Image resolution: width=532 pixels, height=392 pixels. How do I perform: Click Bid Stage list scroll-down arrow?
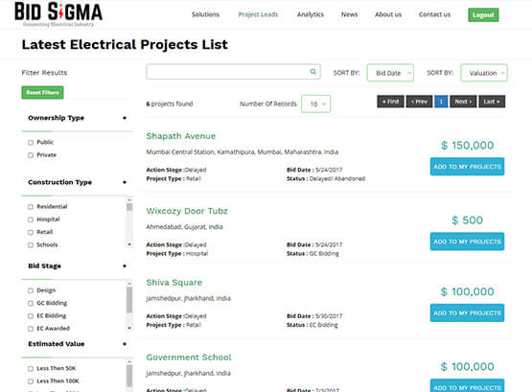pos(129,328)
